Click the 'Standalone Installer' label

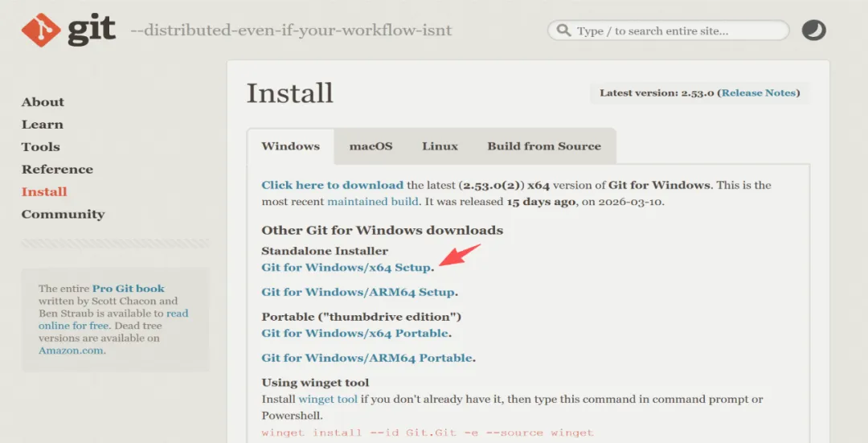click(x=325, y=251)
